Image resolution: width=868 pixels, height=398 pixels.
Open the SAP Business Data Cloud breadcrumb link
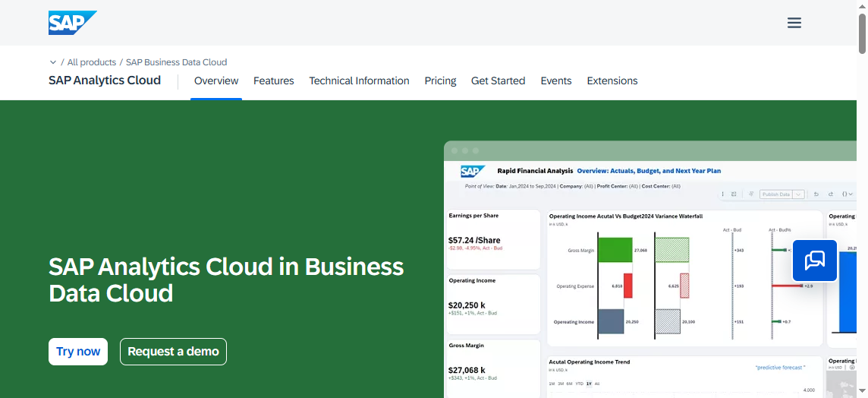(176, 62)
